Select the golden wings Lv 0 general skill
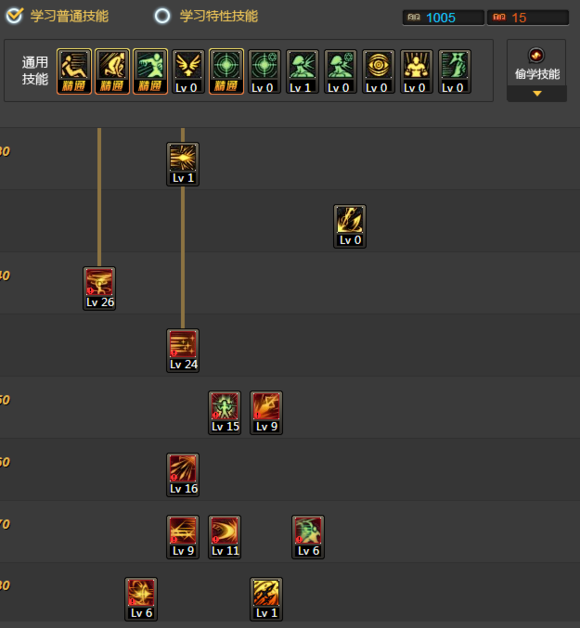Screen dimensions: 580x628 [x=188, y=71]
